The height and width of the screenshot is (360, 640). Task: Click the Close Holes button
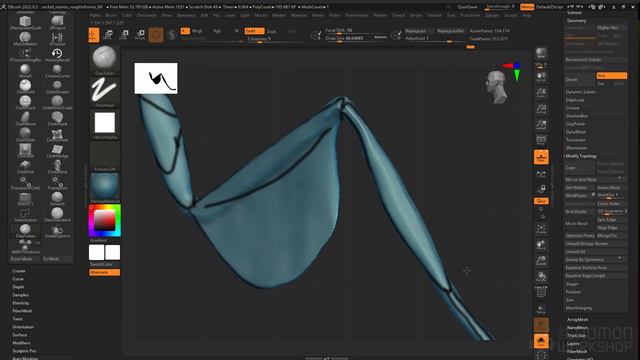coord(611,204)
